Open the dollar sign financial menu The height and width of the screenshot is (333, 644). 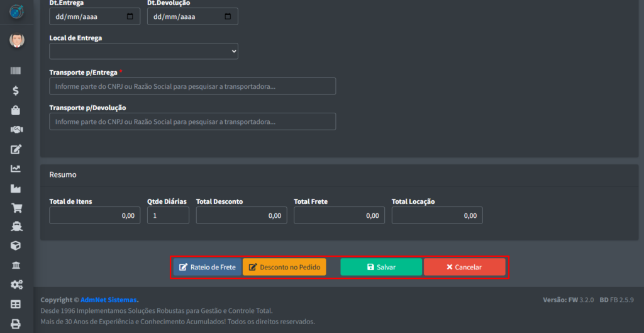click(x=16, y=91)
